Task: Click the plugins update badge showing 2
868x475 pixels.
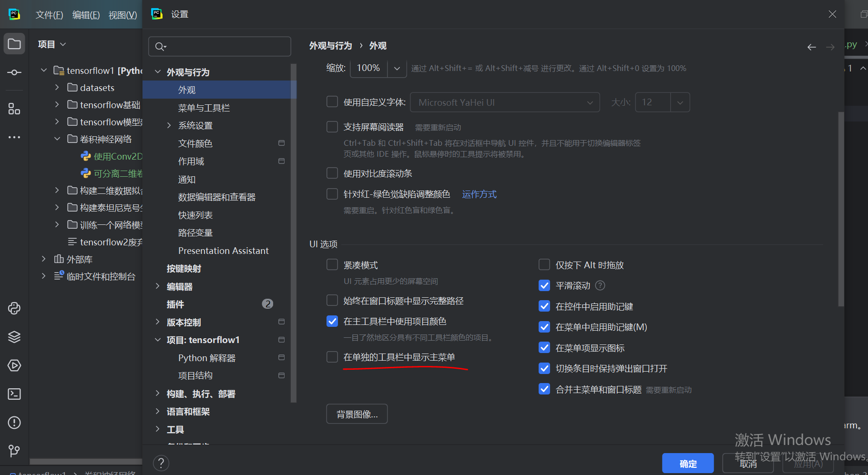Action: 267,304
